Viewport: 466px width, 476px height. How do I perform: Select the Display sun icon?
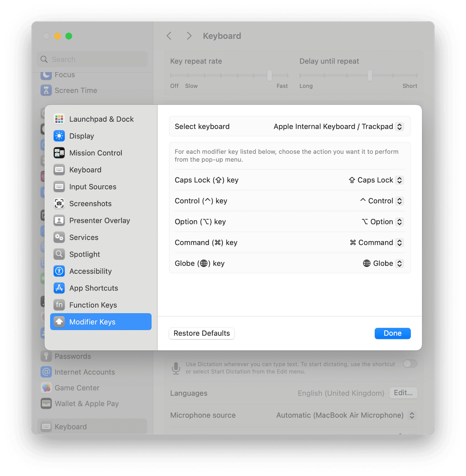click(x=59, y=136)
